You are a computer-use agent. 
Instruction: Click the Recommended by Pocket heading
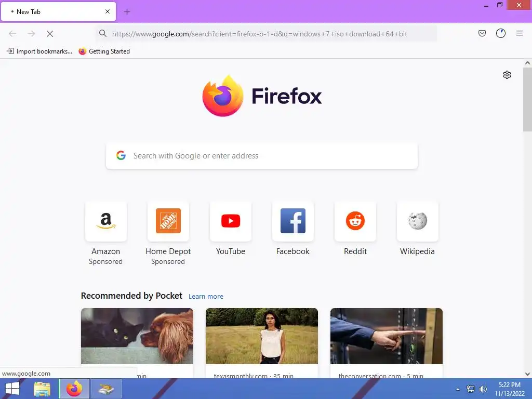coord(131,296)
